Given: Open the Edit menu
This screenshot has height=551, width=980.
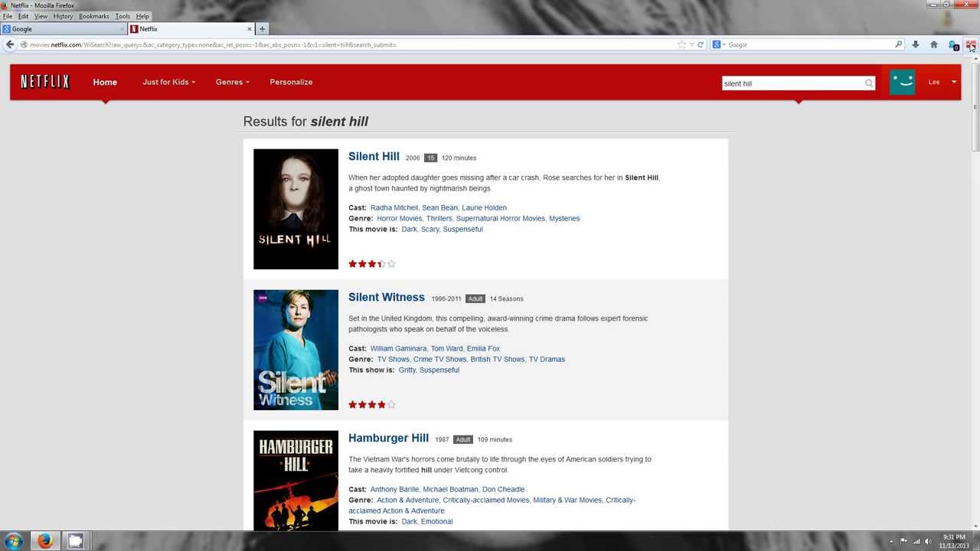Looking at the screenshot, I should pos(24,16).
